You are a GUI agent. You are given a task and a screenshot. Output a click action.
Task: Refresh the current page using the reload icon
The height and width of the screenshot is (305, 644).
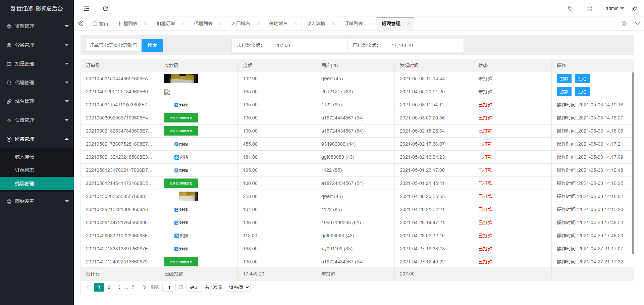coord(105,8)
